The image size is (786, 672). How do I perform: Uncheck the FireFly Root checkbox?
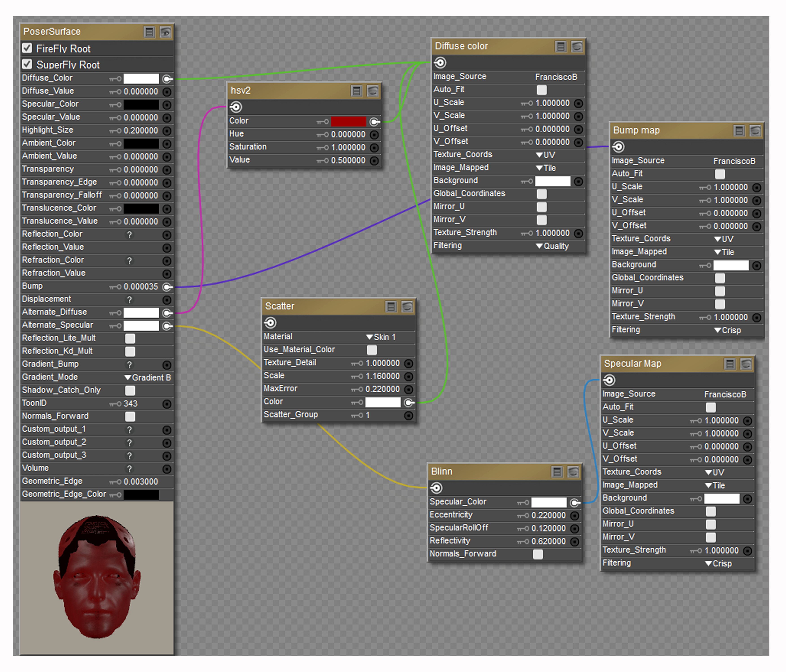pyautogui.click(x=27, y=48)
